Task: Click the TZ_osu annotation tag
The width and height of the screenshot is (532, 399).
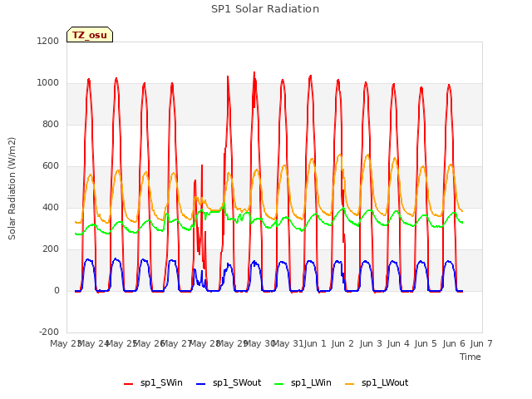Action: (90, 35)
